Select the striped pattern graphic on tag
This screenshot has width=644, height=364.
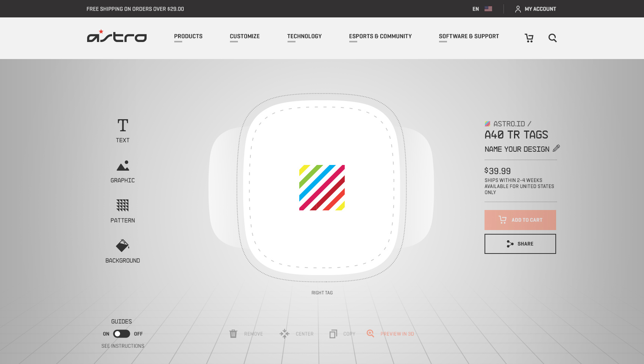(x=322, y=188)
